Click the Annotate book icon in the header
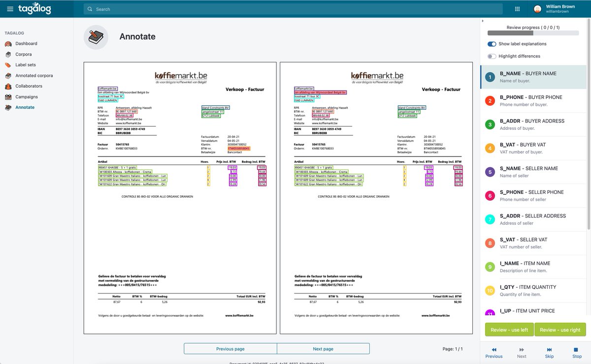591x364 pixels. (x=97, y=36)
